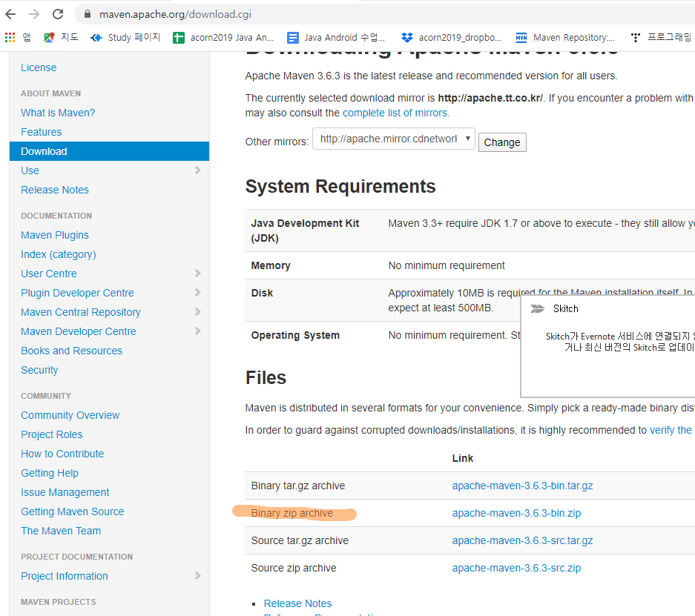Click the Memory requirement row label
This screenshot has height=616, width=695.
[x=271, y=265]
